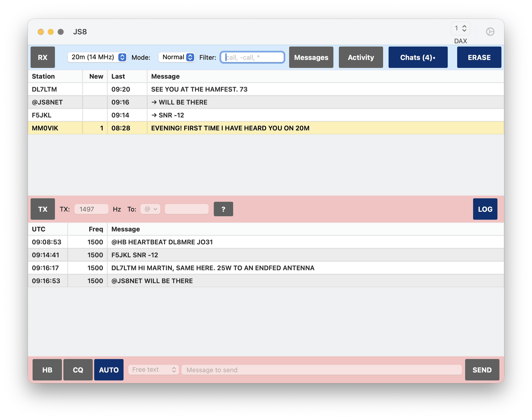Select the 09:08:53 heartbeat log row
The image size is (532, 420).
tap(266, 242)
